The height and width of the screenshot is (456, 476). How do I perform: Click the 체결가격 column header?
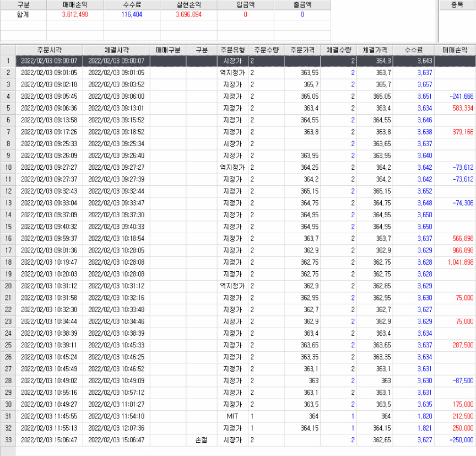(375, 50)
